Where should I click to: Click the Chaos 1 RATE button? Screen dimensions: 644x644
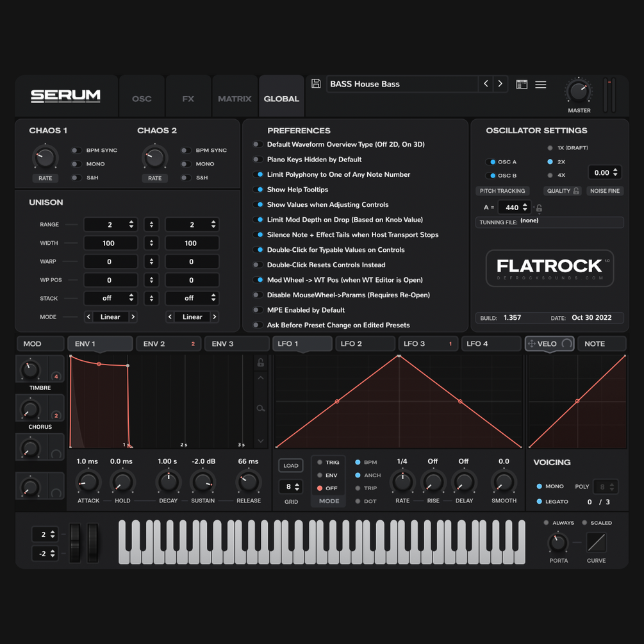(x=45, y=178)
